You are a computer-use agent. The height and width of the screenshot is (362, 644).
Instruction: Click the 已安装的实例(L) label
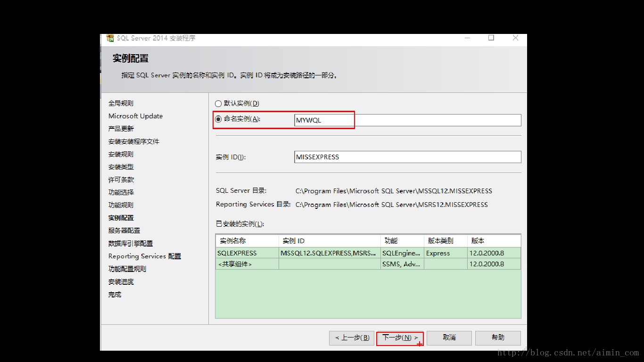(240, 223)
